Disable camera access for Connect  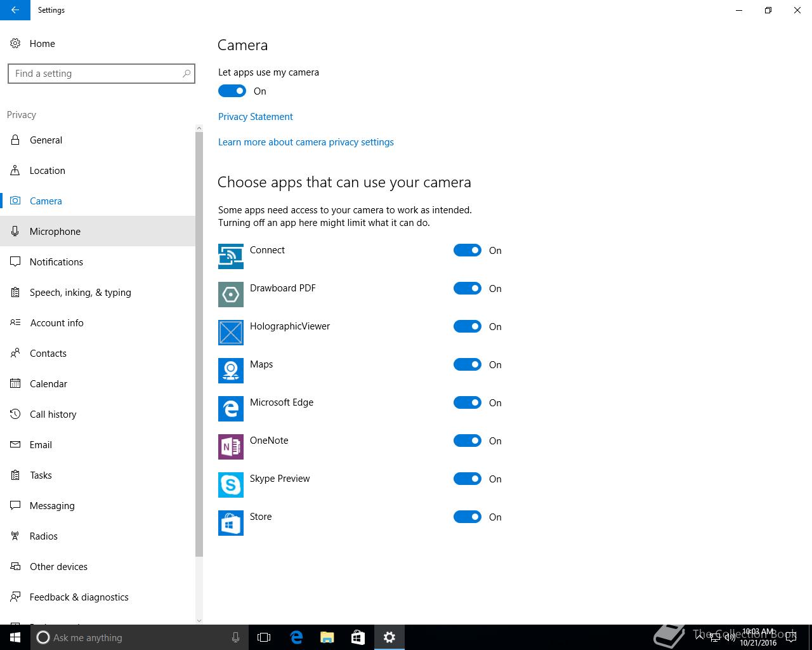pyautogui.click(x=468, y=250)
